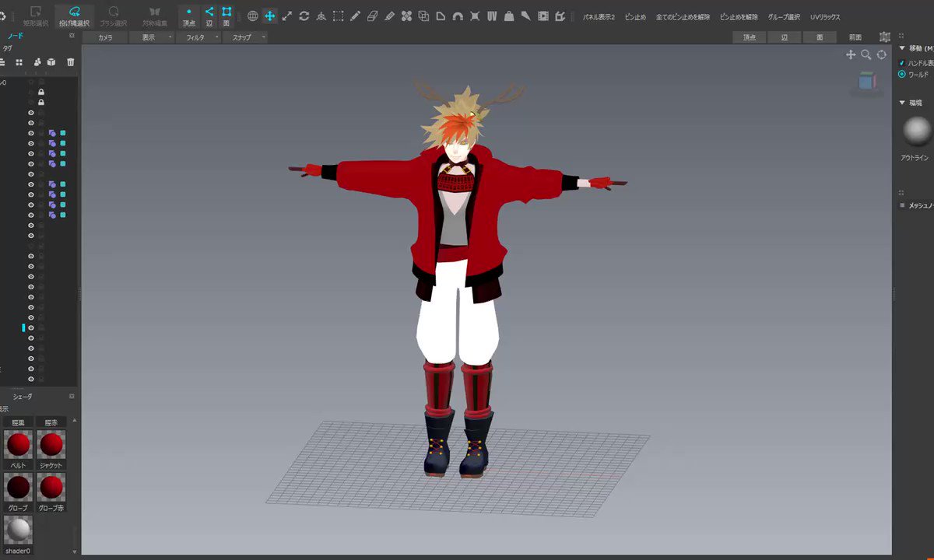Click the viewport pan cross-arrows icon
The width and height of the screenshot is (934, 560).
point(851,54)
